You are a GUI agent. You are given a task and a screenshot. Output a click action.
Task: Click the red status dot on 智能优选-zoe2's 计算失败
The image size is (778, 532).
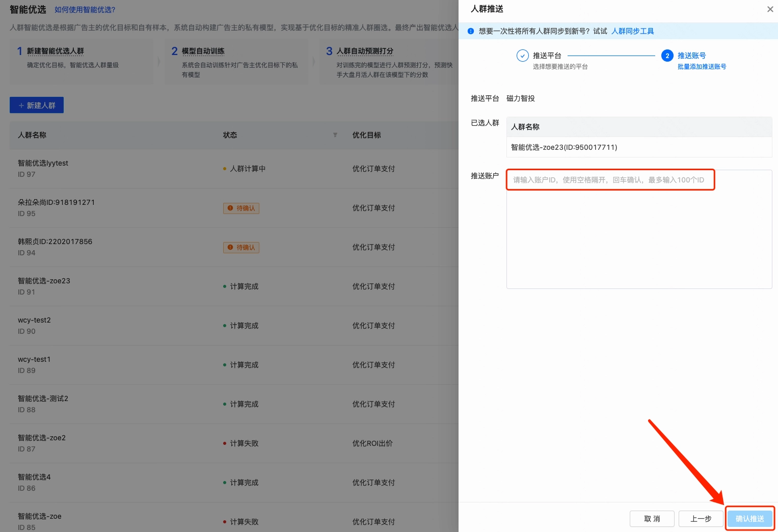[x=224, y=443]
